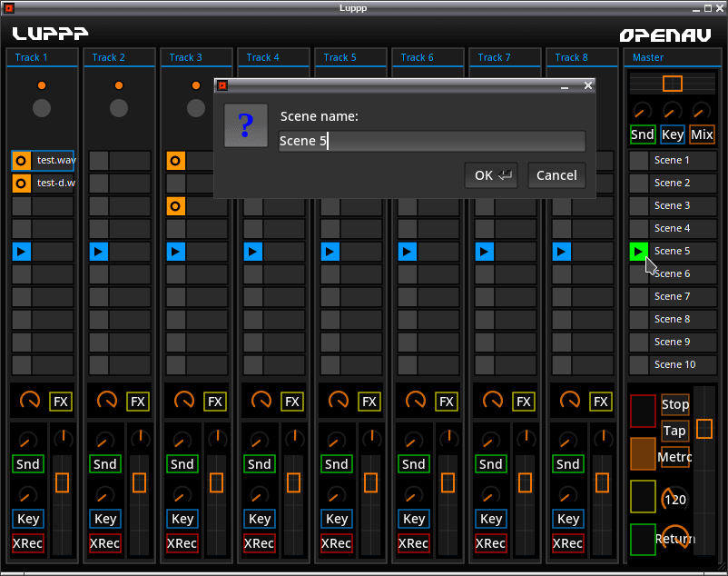Screen dimensions: 728x576
Task: Click the Tap tempo button
Action: tap(674, 431)
